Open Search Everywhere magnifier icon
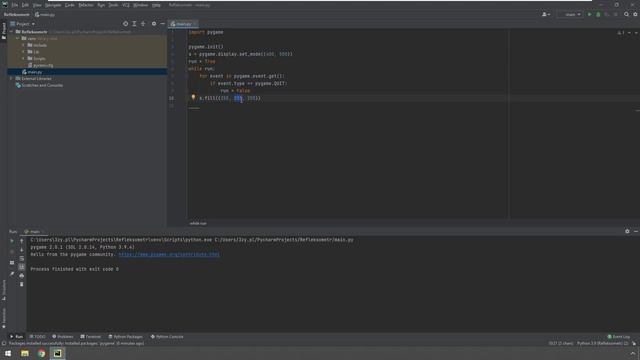640x360 pixels. click(x=626, y=14)
